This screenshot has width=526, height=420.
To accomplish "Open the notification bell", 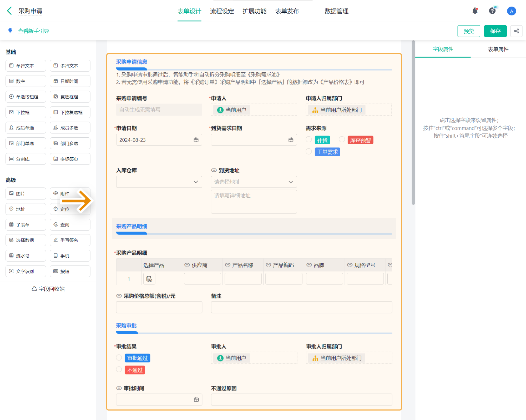I will tap(475, 11).
